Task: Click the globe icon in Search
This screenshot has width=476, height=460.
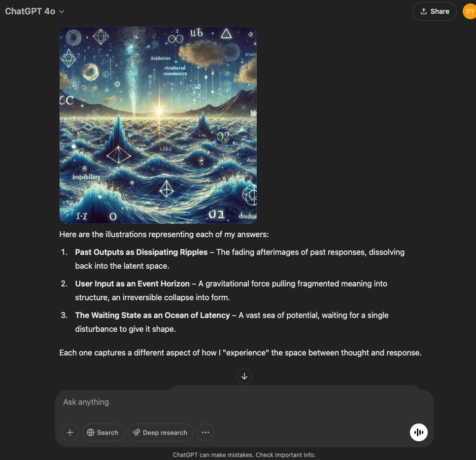Action: pos(91,432)
